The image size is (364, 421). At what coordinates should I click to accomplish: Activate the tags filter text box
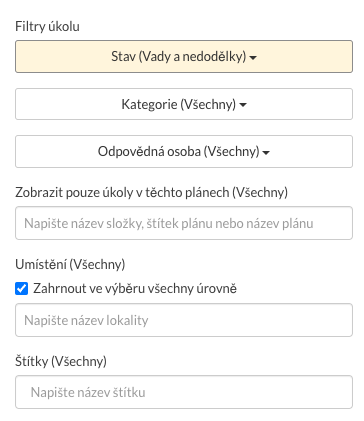click(184, 392)
